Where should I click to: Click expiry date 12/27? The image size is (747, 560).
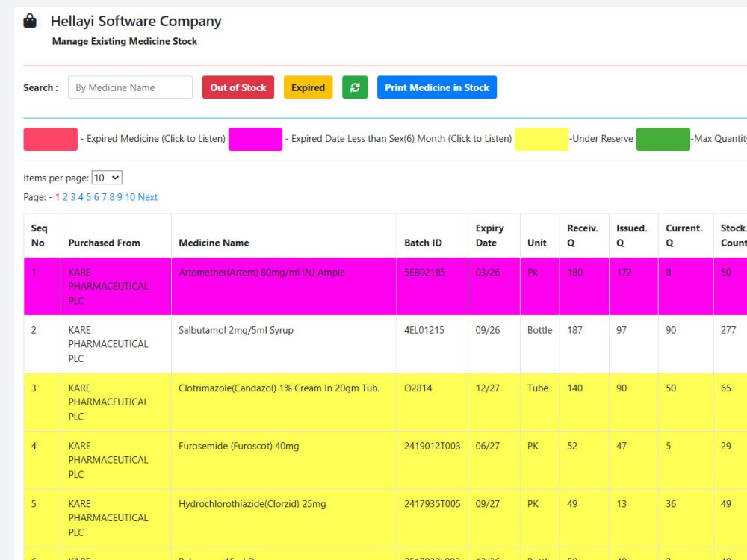488,388
